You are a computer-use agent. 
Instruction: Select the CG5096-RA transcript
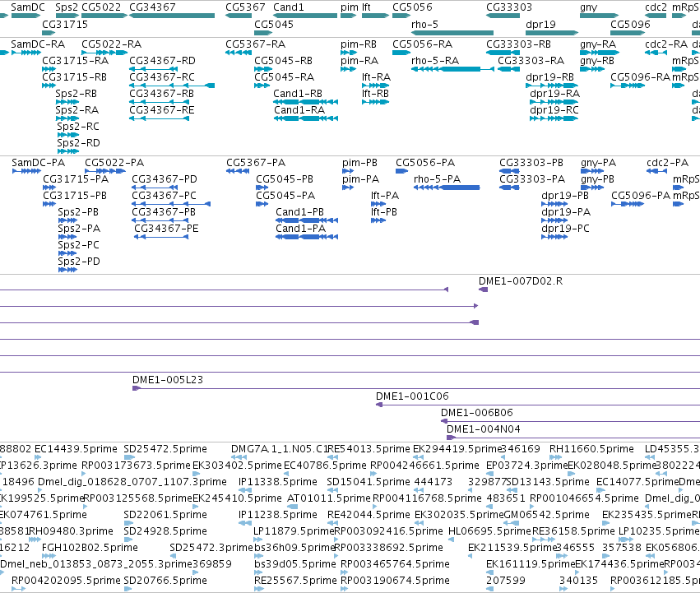[628, 86]
